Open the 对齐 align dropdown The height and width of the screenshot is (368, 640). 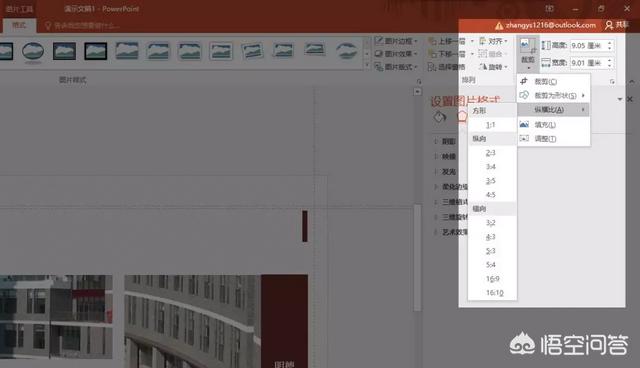tap(494, 41)
